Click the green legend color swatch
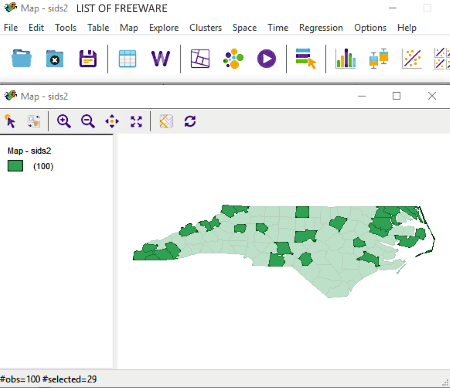 pos(15,166)
